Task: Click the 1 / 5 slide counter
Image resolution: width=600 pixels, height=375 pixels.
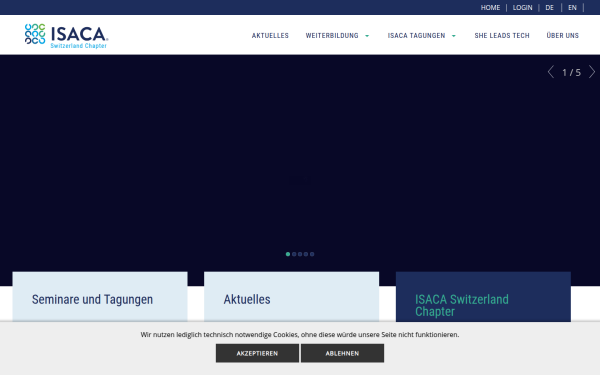Action: tap(571, 72)
